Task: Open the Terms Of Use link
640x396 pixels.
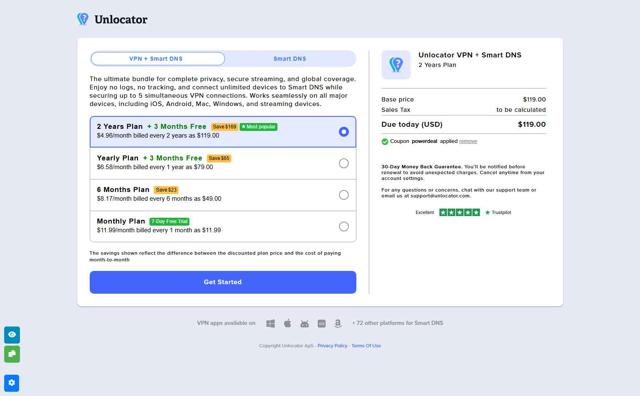Action: [366, 346]
